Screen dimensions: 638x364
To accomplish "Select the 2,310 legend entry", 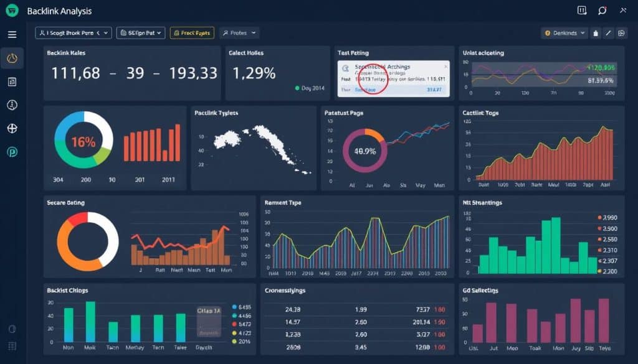I will click(607, 250).
